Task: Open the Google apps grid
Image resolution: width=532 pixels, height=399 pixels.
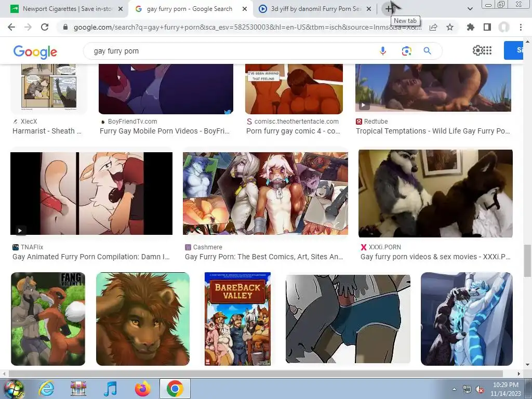Action: pos(487,50)
